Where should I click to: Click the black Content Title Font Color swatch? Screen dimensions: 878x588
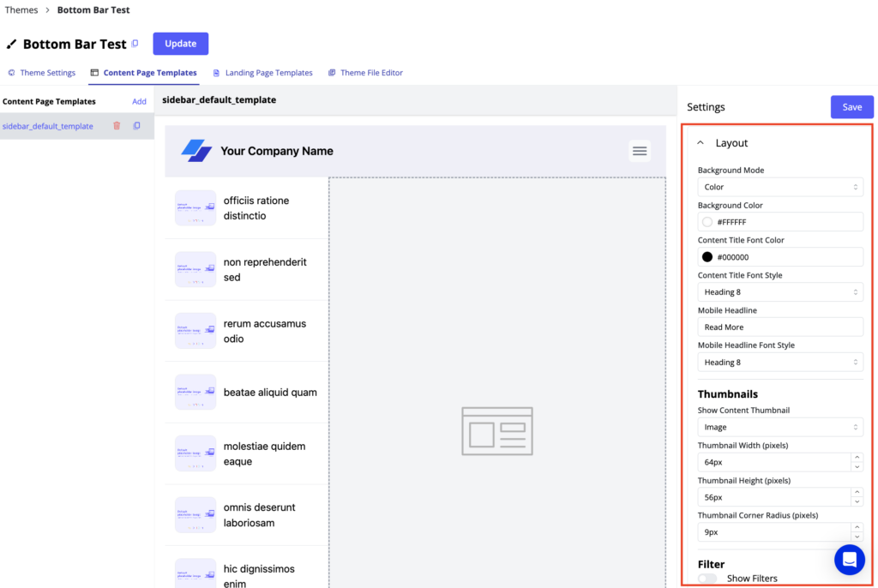[x=711, y=256]
